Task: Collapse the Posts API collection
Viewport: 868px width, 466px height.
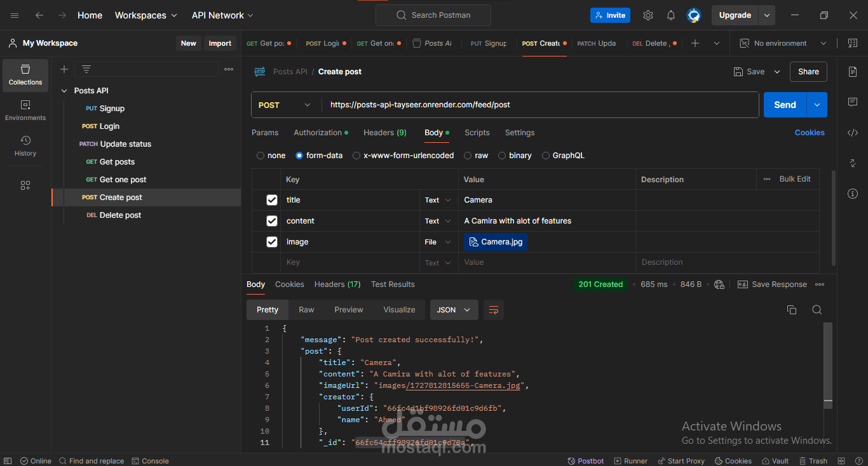Action: pos(64,91)
